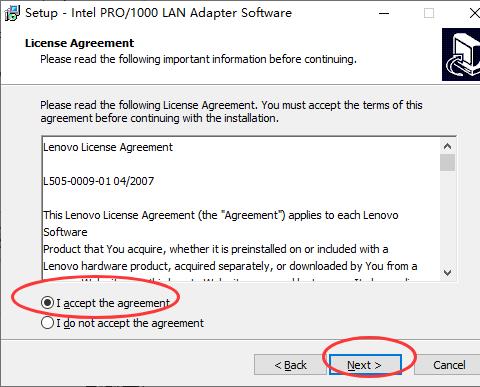480x387 pixels.
Task: Click the L505-0009-01 04/2007 line
Action: [x=98, y=181]
